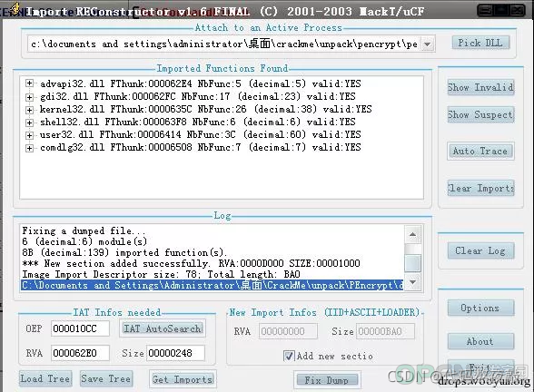The height and width of the screenshot is (392, 534).
Task: Click the Load Tree button
Action: pos(45,378)
